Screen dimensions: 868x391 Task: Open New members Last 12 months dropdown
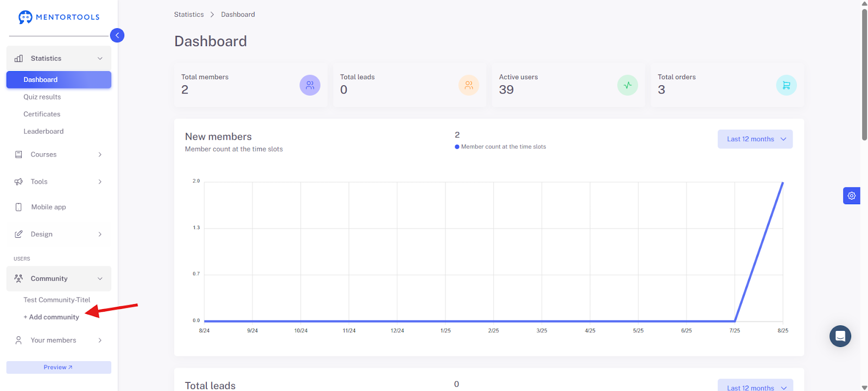coord(755,139)
